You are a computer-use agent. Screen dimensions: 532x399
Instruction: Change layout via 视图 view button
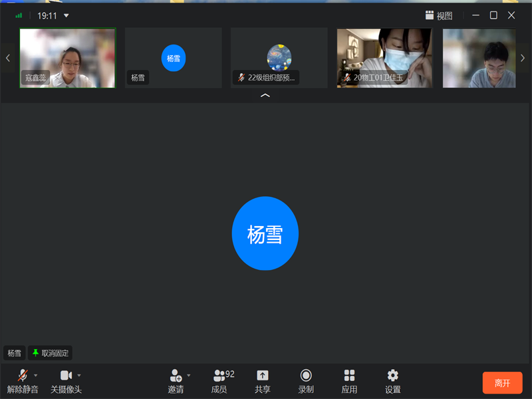439,15
